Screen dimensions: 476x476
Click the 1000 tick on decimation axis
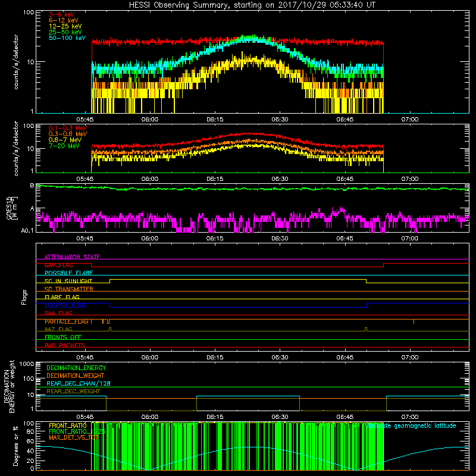point(27,364)
